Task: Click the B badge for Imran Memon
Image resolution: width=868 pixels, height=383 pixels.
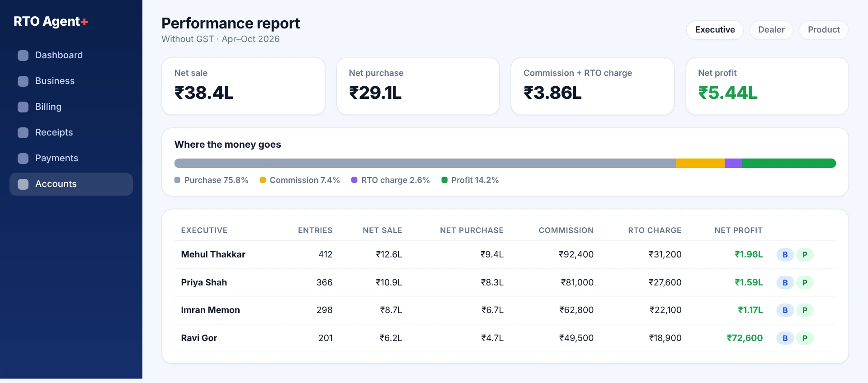Action: click(785, 310)
